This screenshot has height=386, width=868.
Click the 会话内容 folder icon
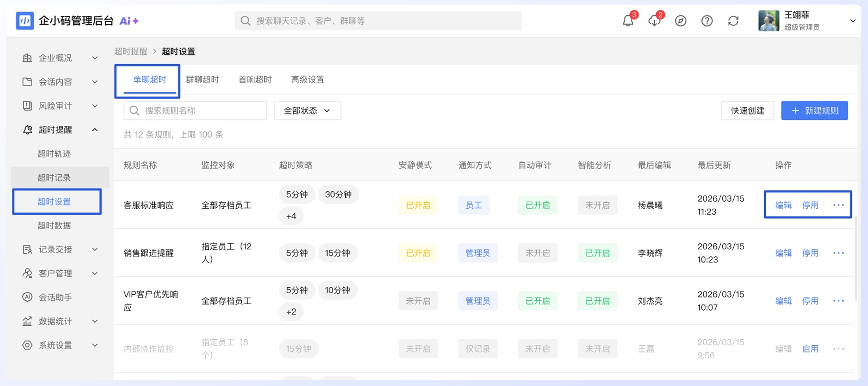27,82
